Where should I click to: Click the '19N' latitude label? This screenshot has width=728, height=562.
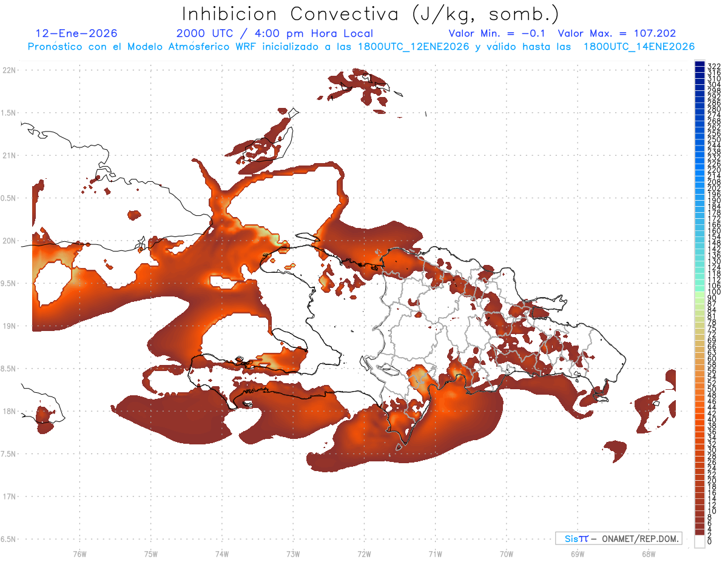[9, 326]
